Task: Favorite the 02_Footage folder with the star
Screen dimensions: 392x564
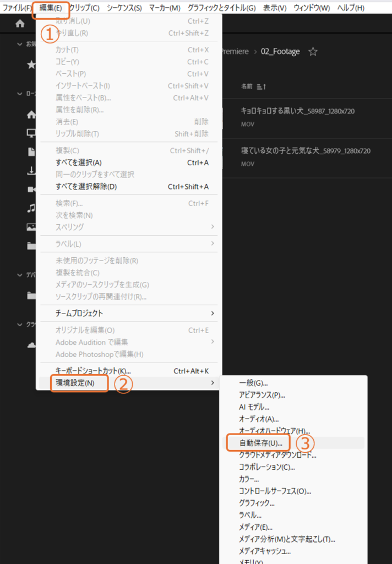Action: click(x=313, y=52)
